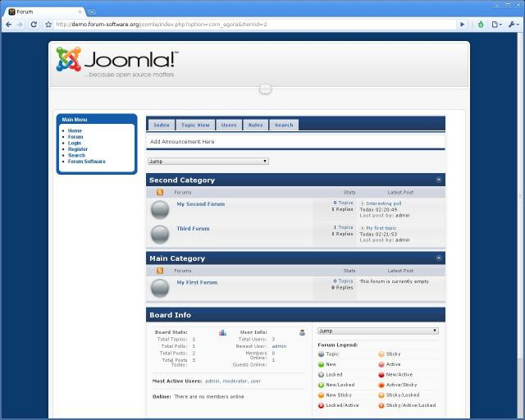Viewport: 525px width, 420px height.
Task: Click the Joomla! logo
Action: click(x=116, y=61)
